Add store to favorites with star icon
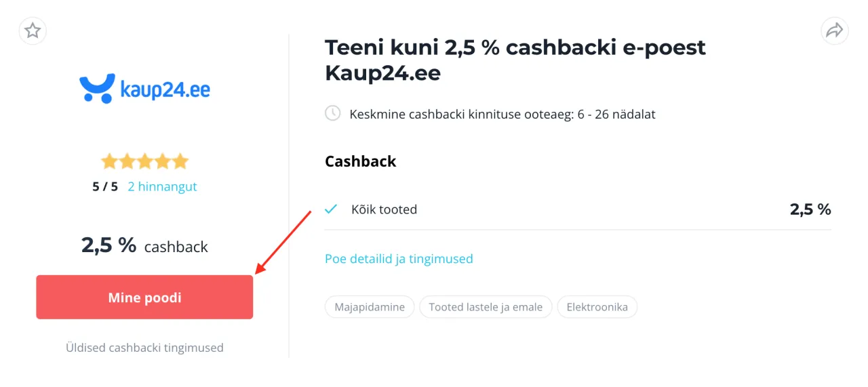The image size is (868, 387). point(33,30)
